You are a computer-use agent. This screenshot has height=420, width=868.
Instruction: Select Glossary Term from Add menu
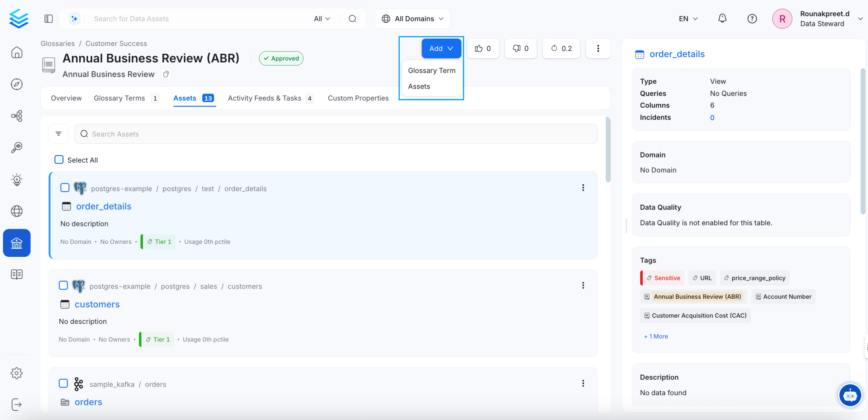pyautogui.click(x=431, y=70)
